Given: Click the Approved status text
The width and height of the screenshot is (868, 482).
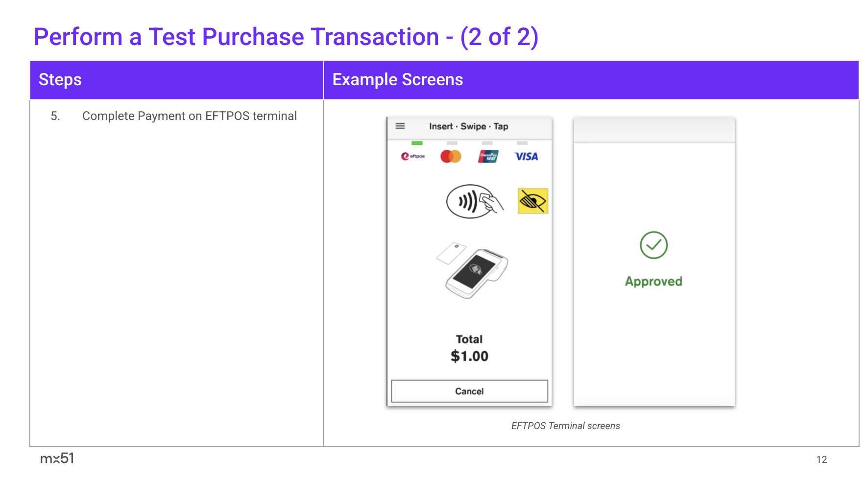Looking at the screenshot, I should point(653,281).
